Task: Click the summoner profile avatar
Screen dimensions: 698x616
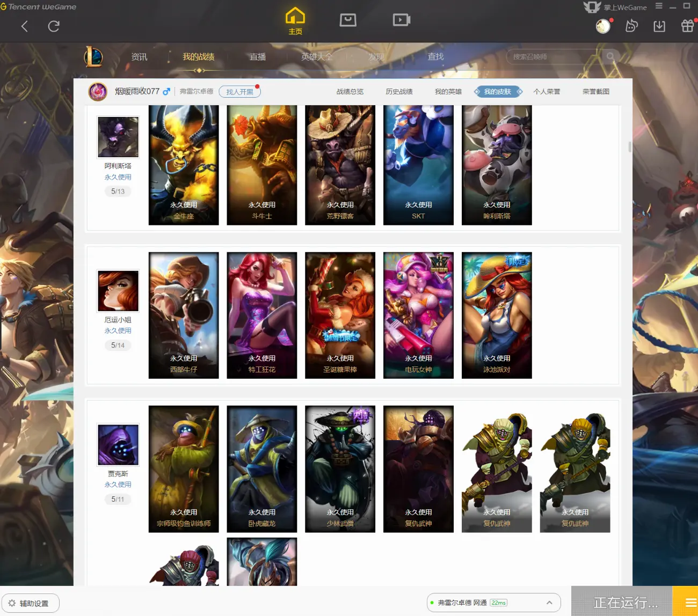Action: pos(98,92)
